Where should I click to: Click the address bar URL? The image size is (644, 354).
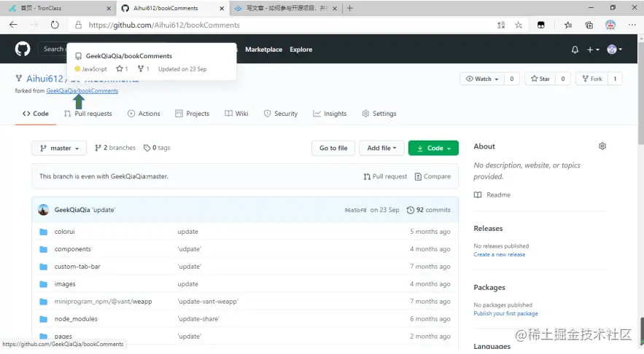point(164,25)
